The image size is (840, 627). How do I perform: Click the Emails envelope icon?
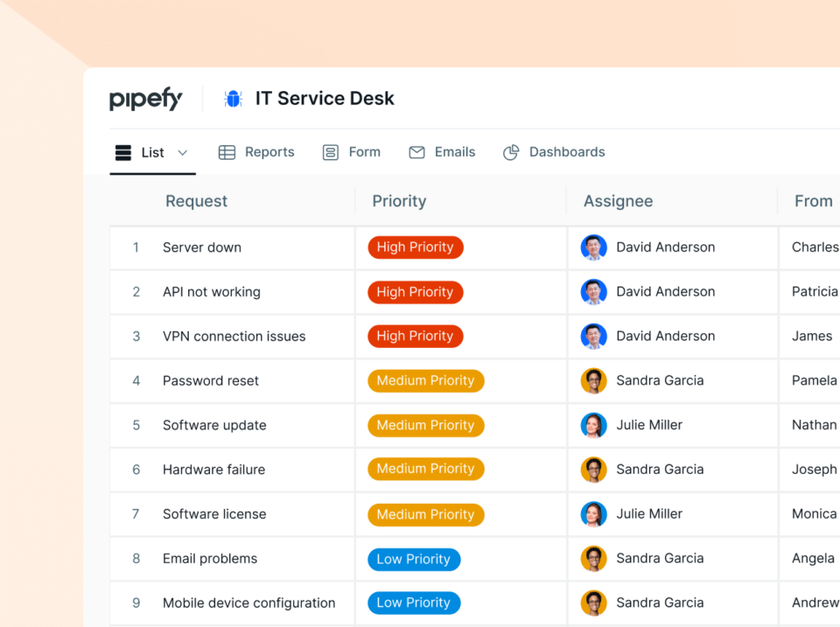click(416, 151)
